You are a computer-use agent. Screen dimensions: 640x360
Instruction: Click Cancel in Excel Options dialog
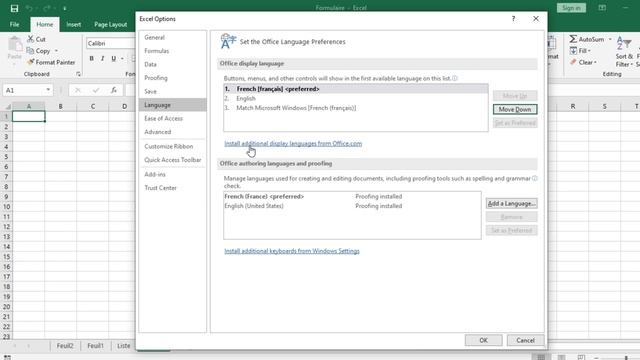(525, 340)
